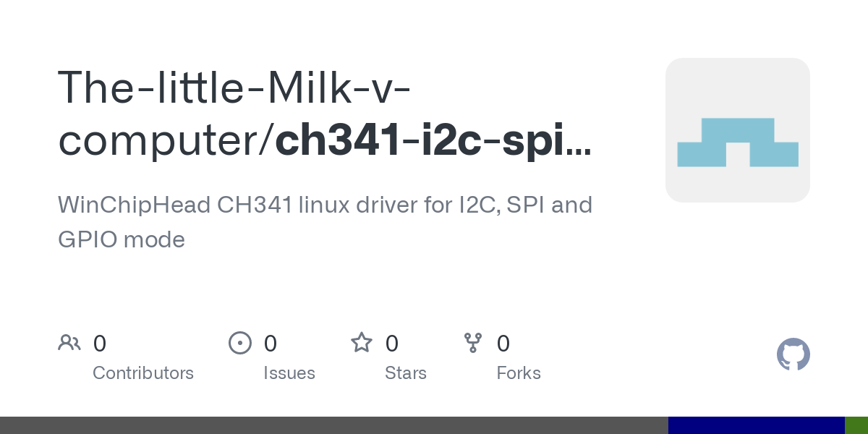Click the green language bar segment
The width and height of the screenshot is (868, 434).
point(856,425)
